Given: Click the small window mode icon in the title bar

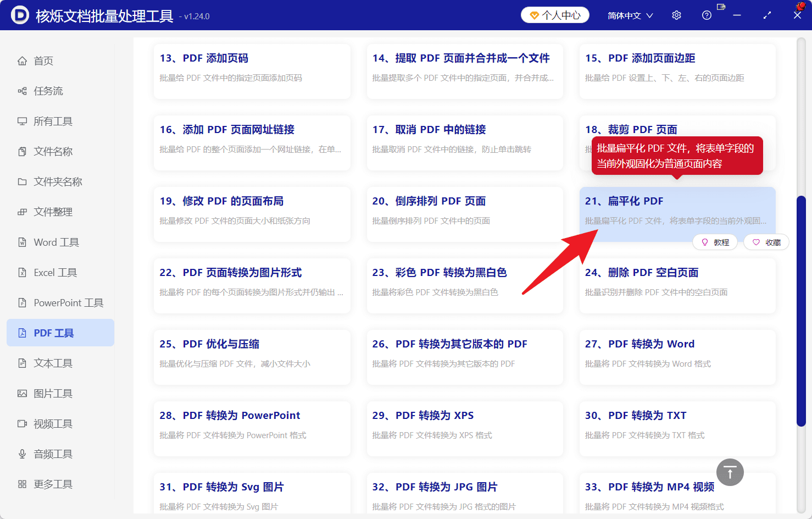Looking at the screenshot, I should point(721,7).
